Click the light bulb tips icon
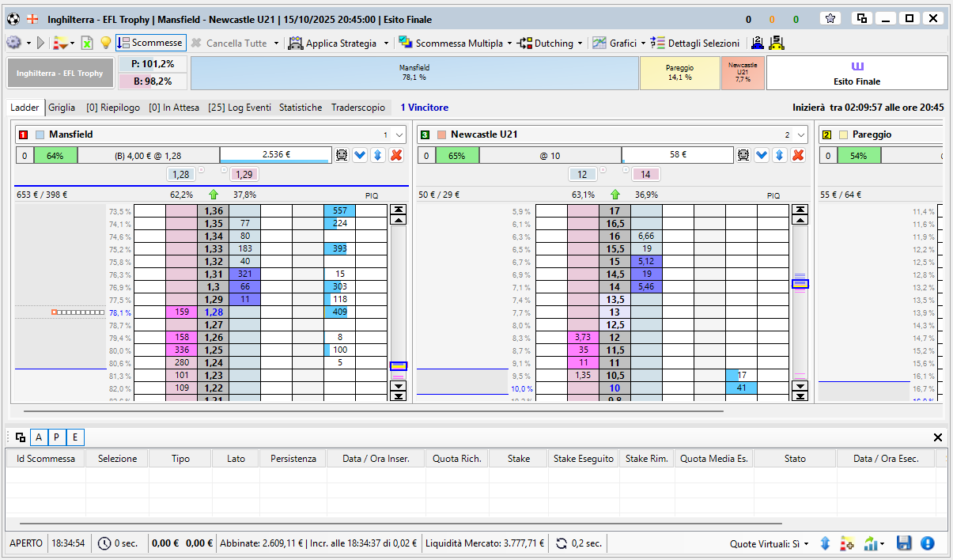The width and height of the screenshot is (953, 560). [105, 44]
